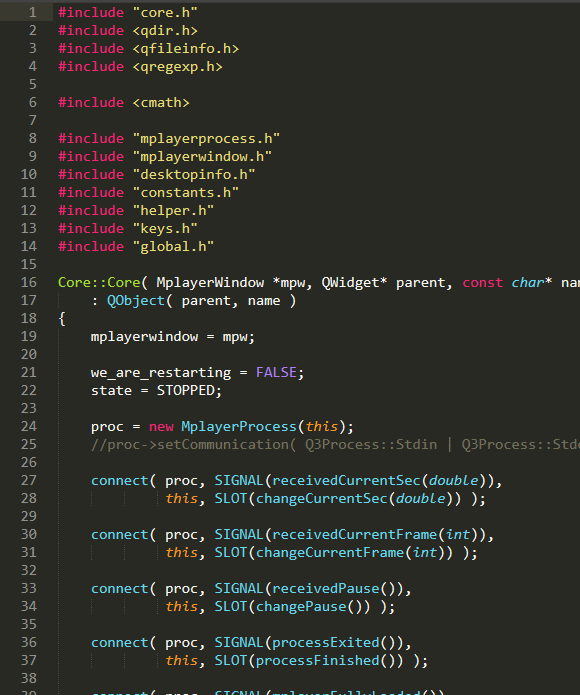The image size is (580, 695).
Task: Click the "core.h" include string
Action: (165, 12)
